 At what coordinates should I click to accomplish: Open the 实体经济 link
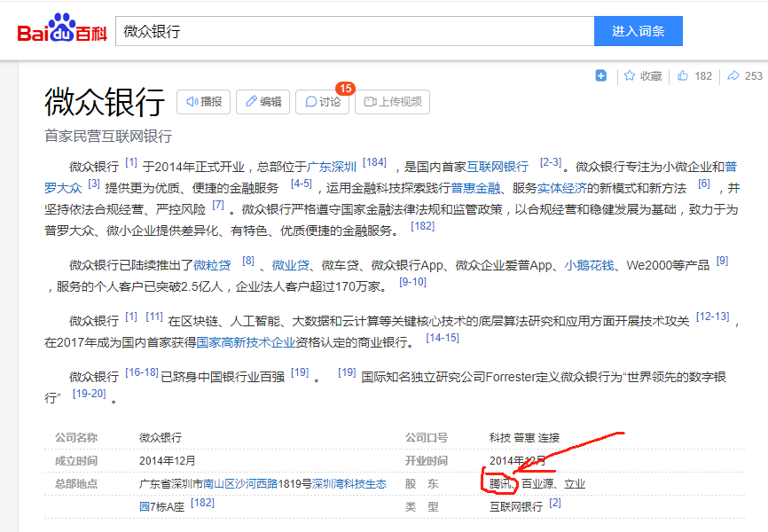[561, 188]
